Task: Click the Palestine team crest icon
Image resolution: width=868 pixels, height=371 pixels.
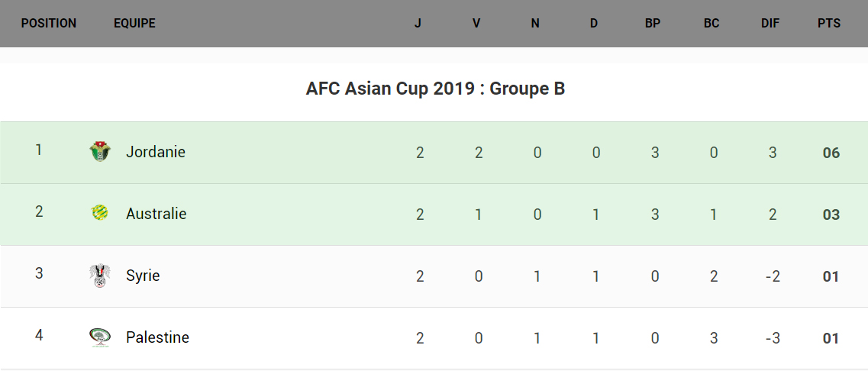Action: pyautogui.click(x=100, y=337)
